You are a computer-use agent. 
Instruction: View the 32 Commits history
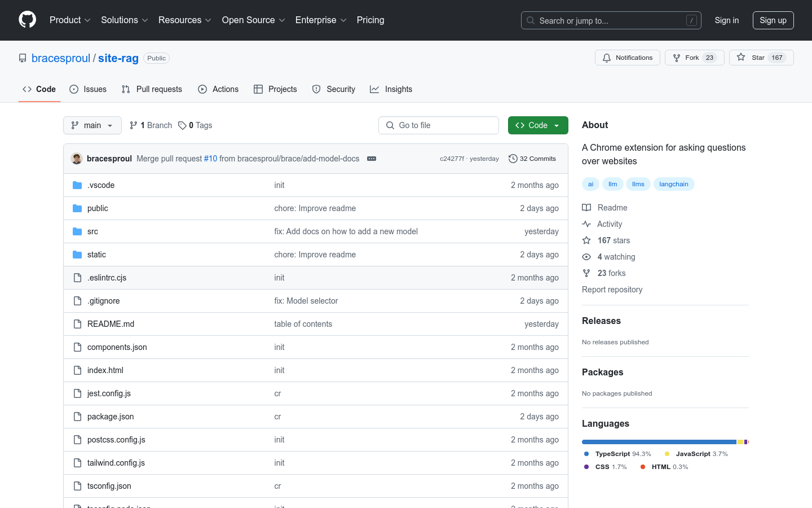tap(532, 159)
